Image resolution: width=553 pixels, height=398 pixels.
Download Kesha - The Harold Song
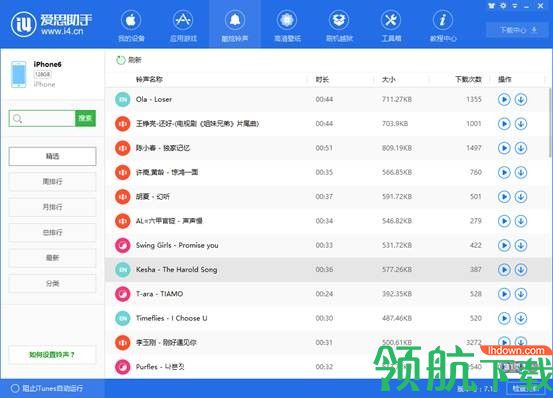click(x=521, y=270)
